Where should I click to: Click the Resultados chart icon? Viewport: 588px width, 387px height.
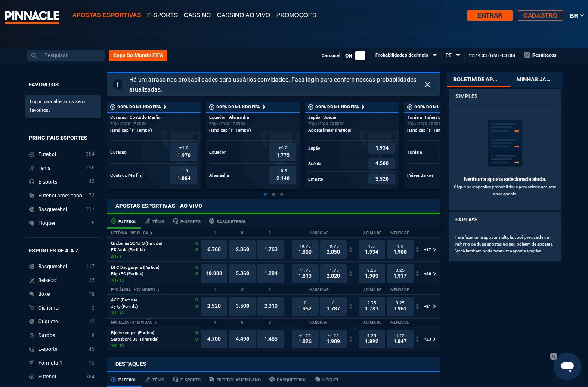pyautogui.click(x=527, y=55)
